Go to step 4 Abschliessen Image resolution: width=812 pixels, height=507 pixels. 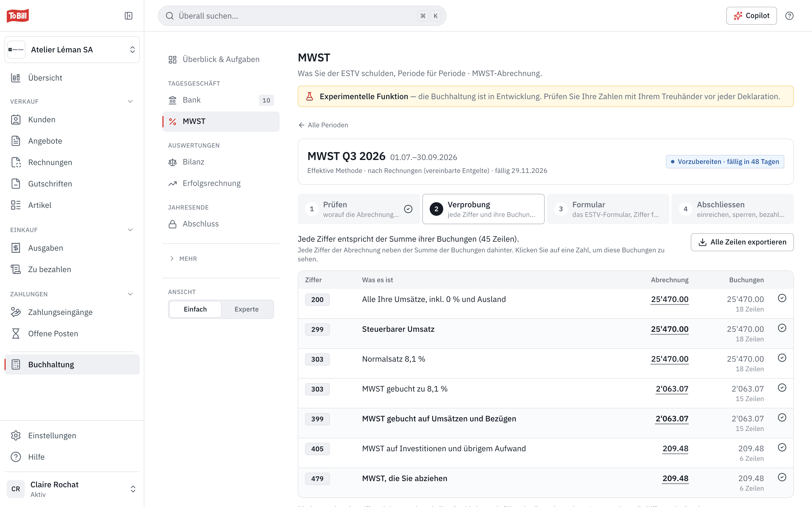[x=732, y=209]
